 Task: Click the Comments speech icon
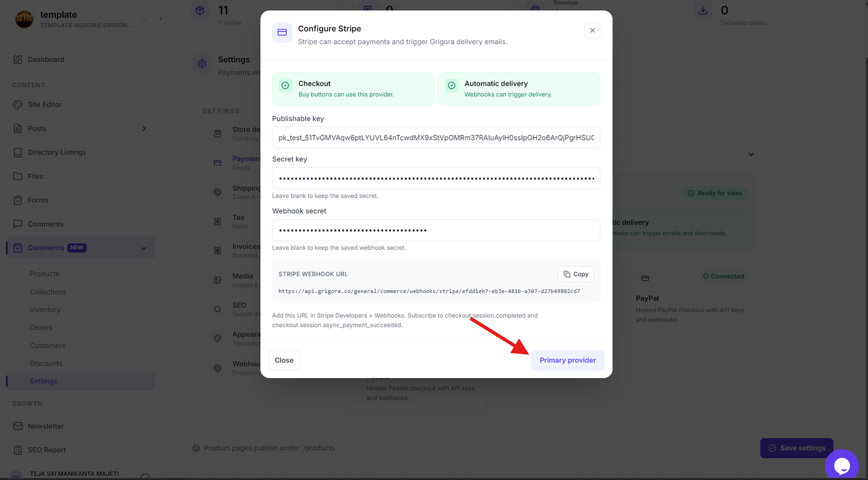click(x=17, y=224)
